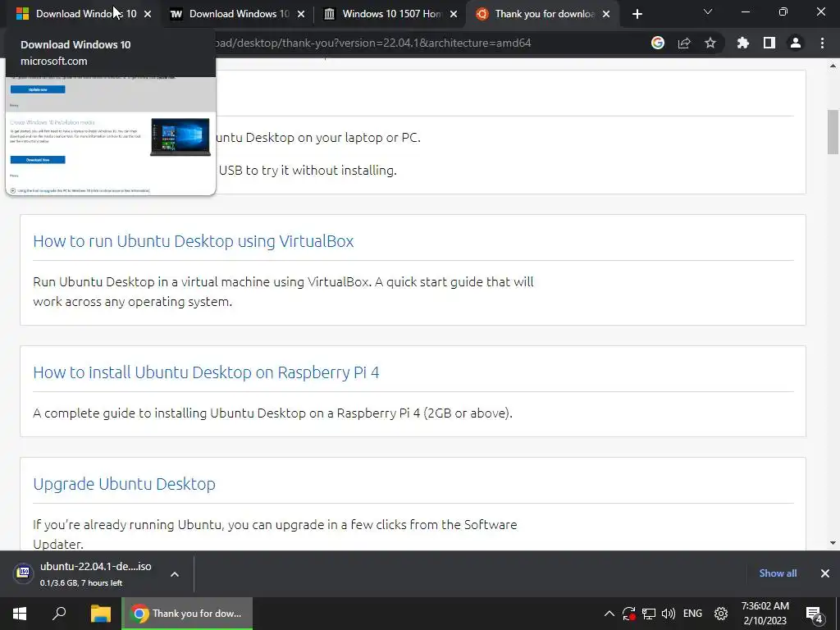Open the Extensions puzzle icon
This screenshot has height=630, width=840.
[x=743, y=43]
